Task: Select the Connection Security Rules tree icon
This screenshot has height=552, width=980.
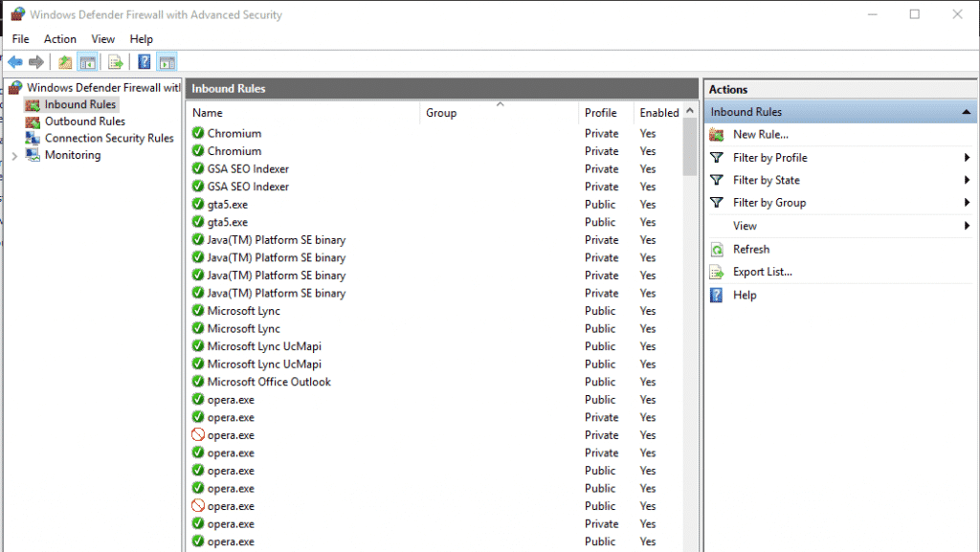Action: coord(33,139)
